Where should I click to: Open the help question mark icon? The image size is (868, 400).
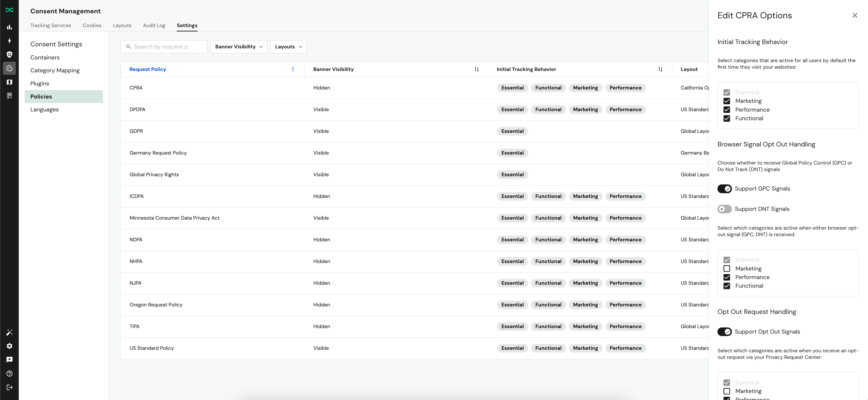[x=9, y=373]
